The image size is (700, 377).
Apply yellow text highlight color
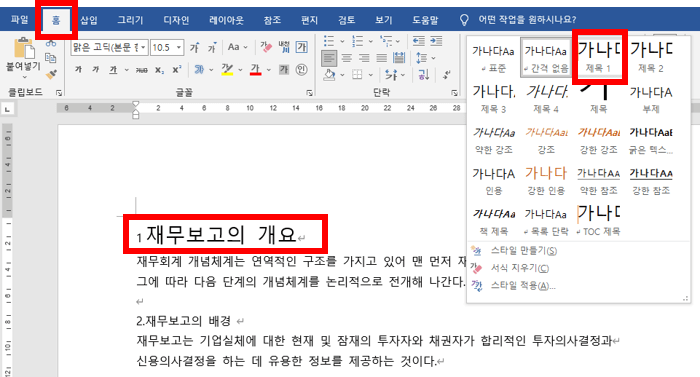(227, 70)
